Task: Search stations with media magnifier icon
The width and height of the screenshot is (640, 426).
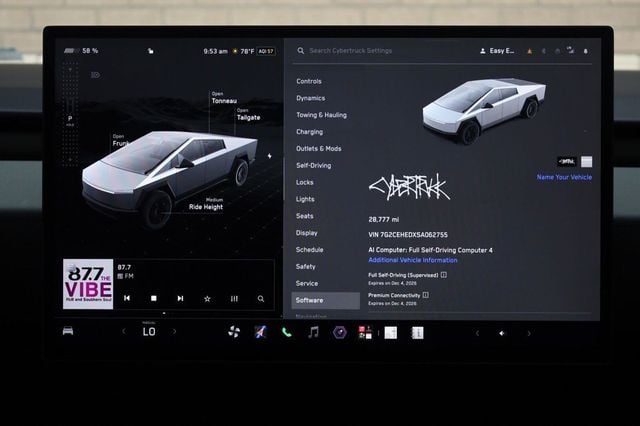Action: 261,299
